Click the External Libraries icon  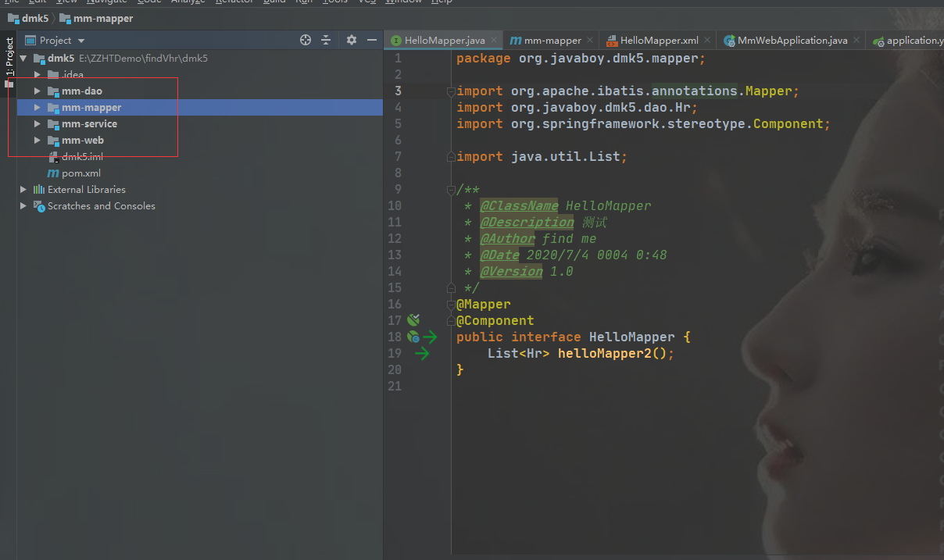39,189
